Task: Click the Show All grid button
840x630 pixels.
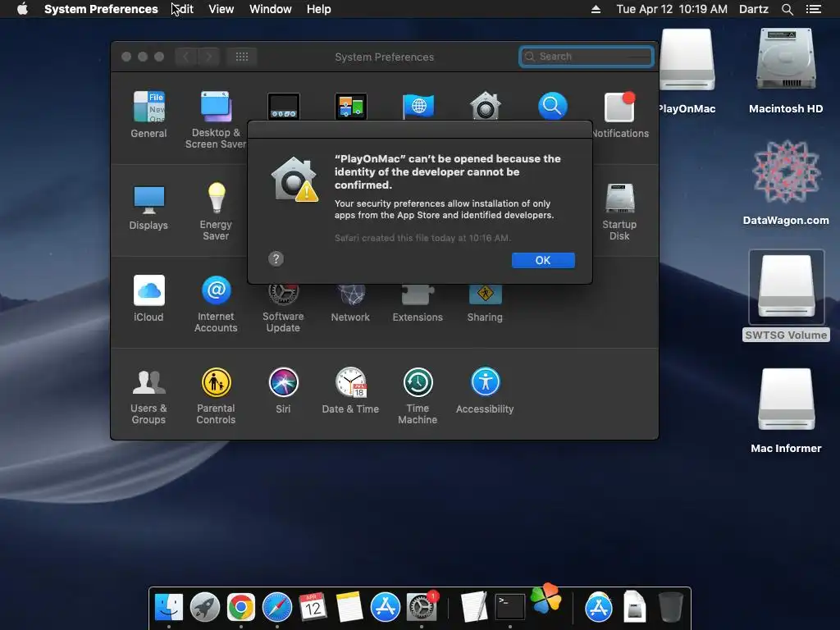Action: (242, 57)
